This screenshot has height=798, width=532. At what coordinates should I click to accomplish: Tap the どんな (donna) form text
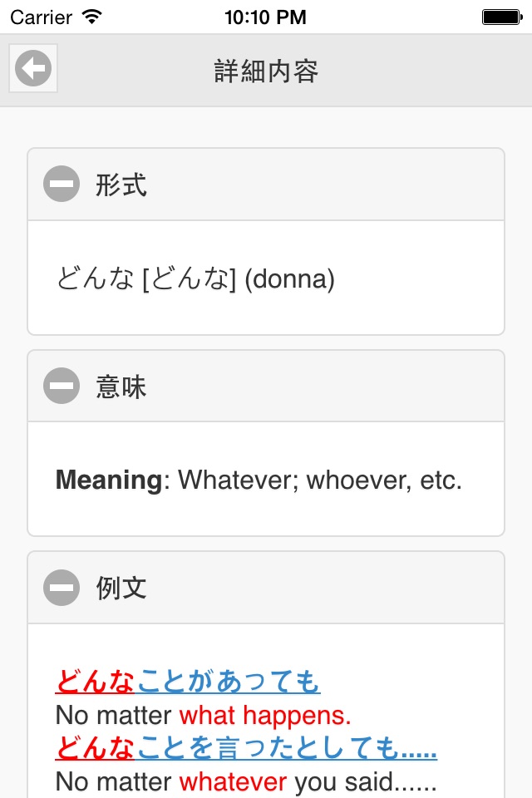click(x=195, y=278)
